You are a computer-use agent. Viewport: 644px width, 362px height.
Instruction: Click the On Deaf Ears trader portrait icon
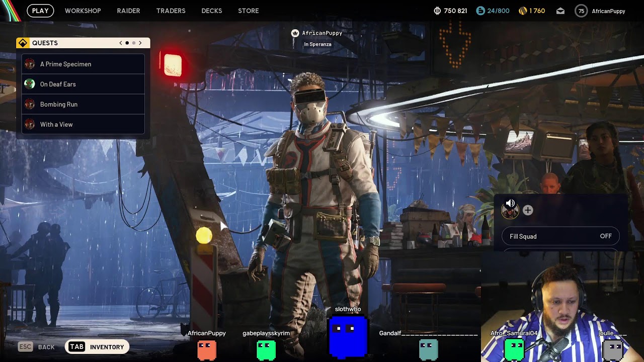pyautogui.click(x=30, y=84)
